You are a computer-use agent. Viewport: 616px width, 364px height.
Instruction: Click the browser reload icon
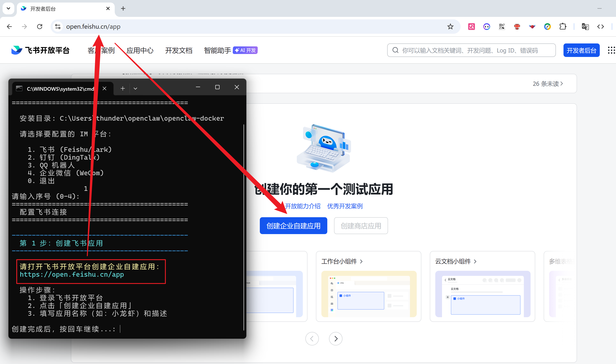(x=39, y=27)
